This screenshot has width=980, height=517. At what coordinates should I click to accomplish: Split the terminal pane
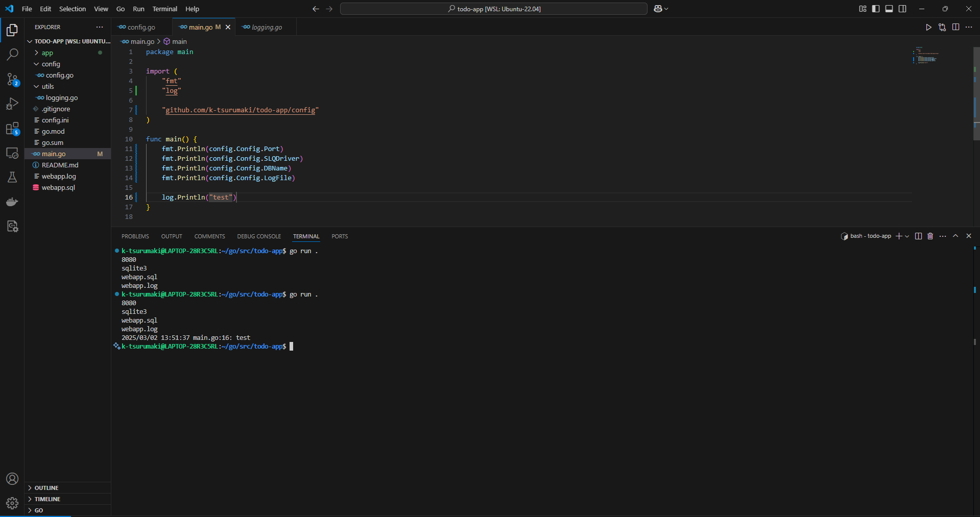pyautogui.click(x=918, y=236)
